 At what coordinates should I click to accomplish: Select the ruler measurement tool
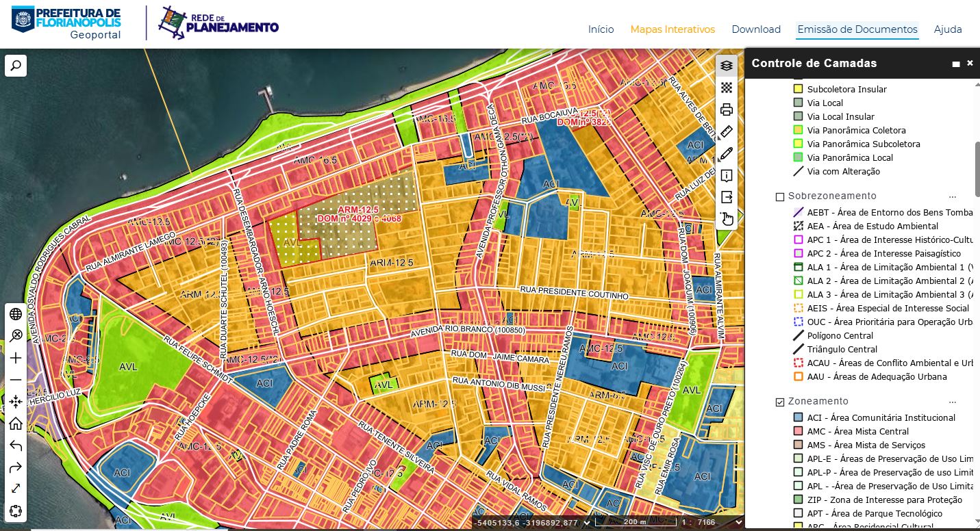pos(727,131)
